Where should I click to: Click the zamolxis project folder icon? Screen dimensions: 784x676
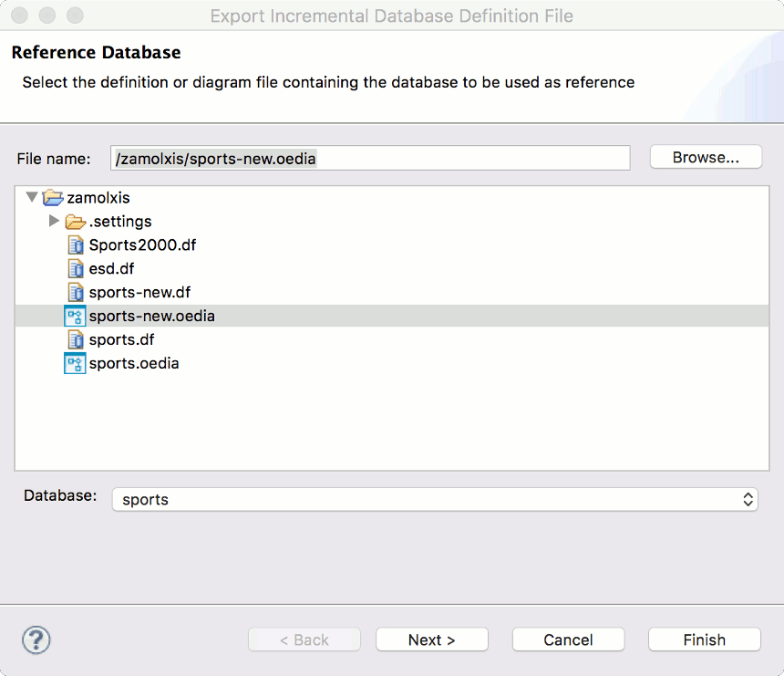click(53, 198)
